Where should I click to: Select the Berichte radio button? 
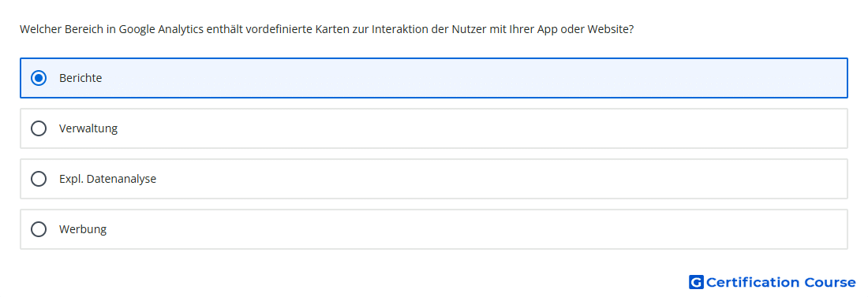point(38,78)
